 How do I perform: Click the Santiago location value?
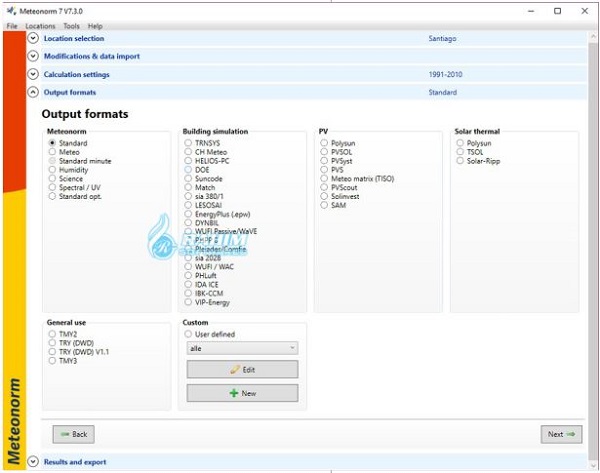click(x=442, y=39)
